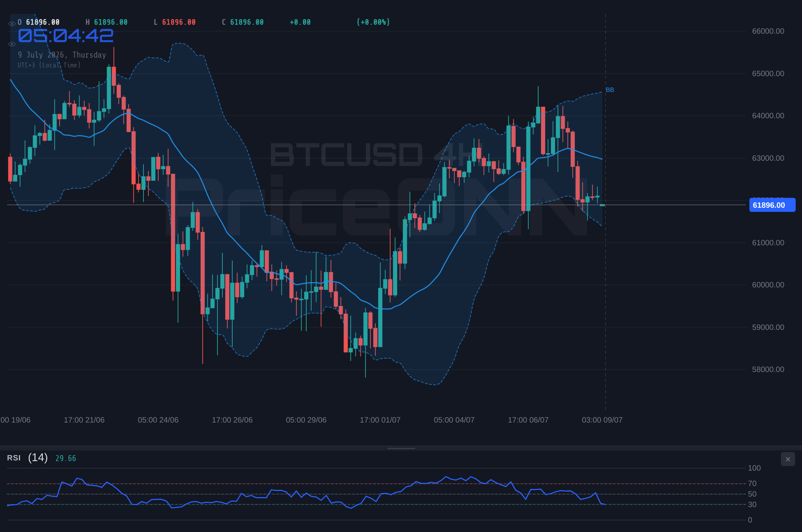Click the close value next to C

coord(247,22)
